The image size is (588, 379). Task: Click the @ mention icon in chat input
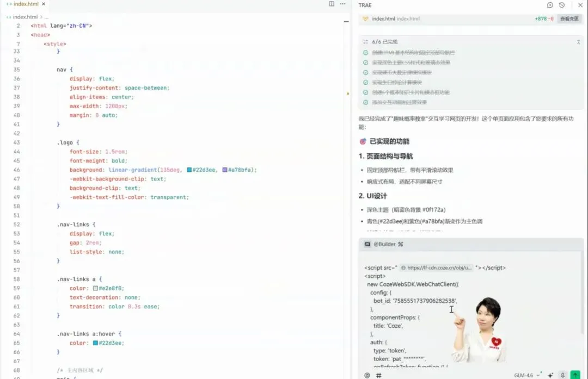[367, 375]
